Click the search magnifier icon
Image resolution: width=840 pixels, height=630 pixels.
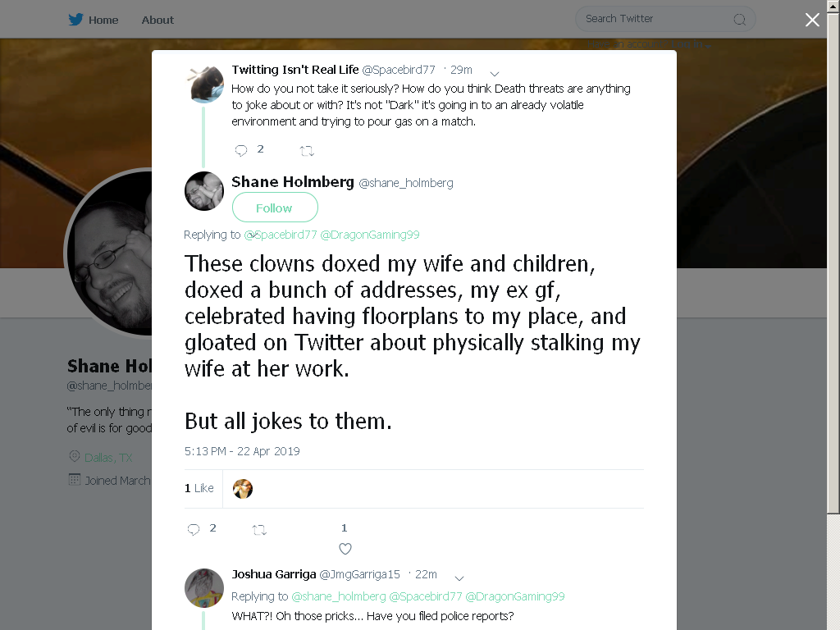[x=739, y=20]
